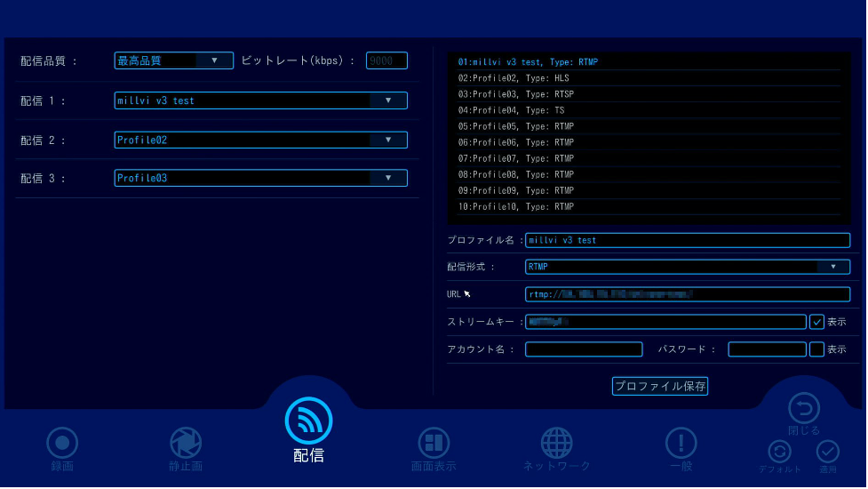Click the プロファイル名 text field
Viewport: 868px width, 489px height.
[x=687, y=240]
